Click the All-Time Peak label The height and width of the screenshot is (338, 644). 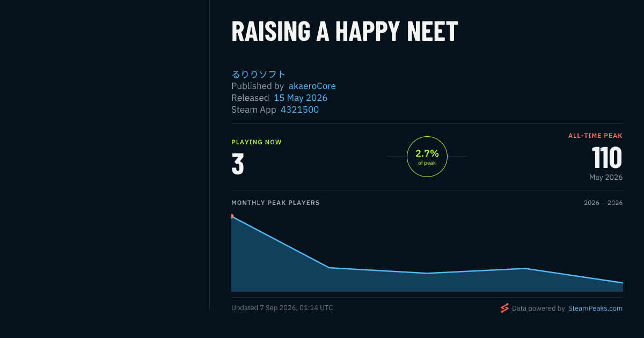click(x=595, y=136)
